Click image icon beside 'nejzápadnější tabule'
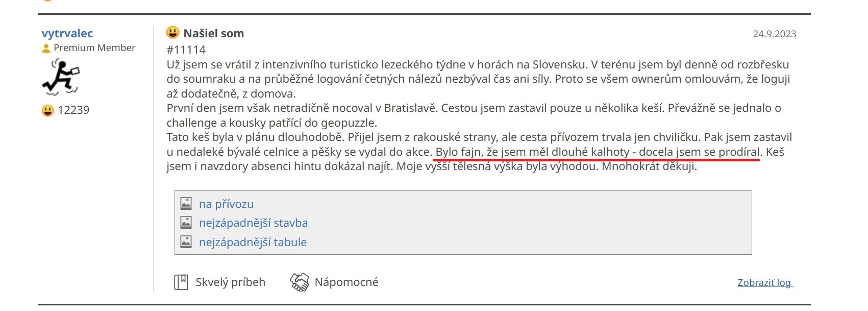Screen dimensions: 868x311 click(186, 242)
